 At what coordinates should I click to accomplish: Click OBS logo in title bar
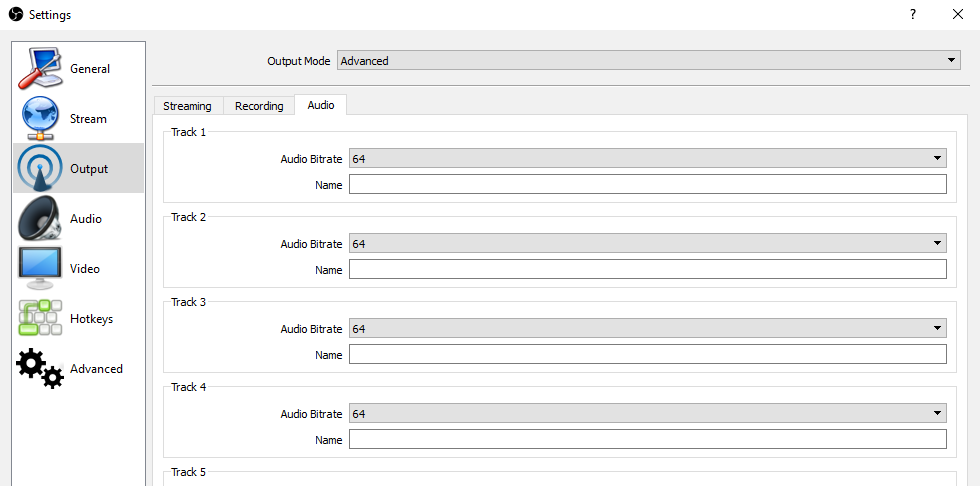[x=15, y=15]
